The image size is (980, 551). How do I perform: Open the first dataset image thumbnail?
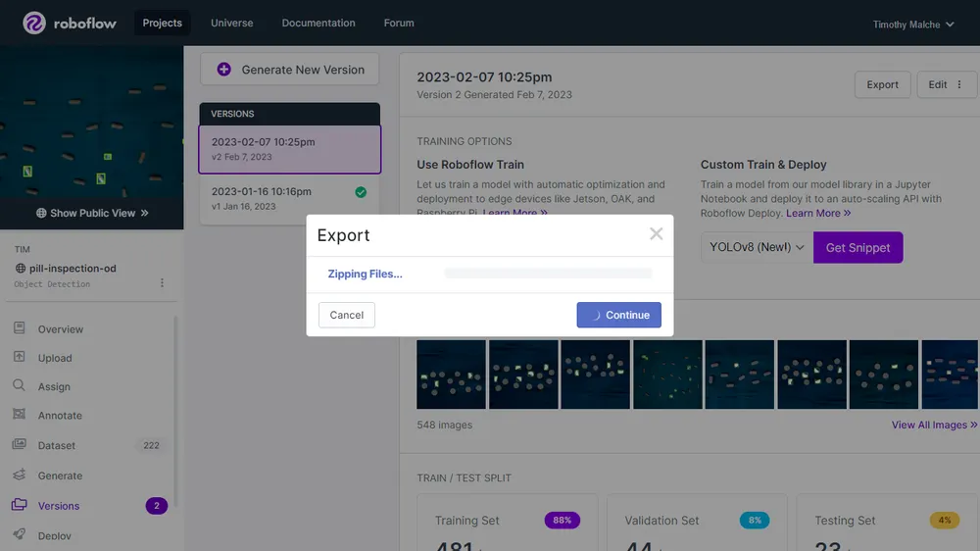pyautogui.click(x=451, y=375)
